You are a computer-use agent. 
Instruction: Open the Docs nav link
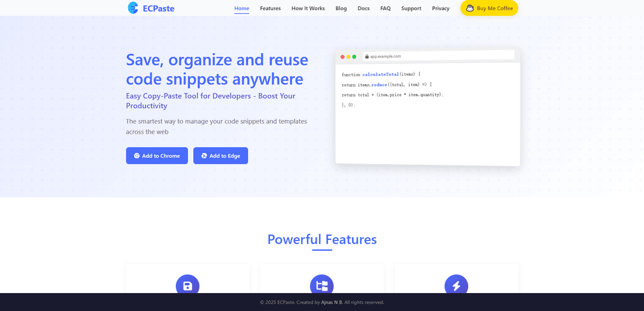pos(364,8)
